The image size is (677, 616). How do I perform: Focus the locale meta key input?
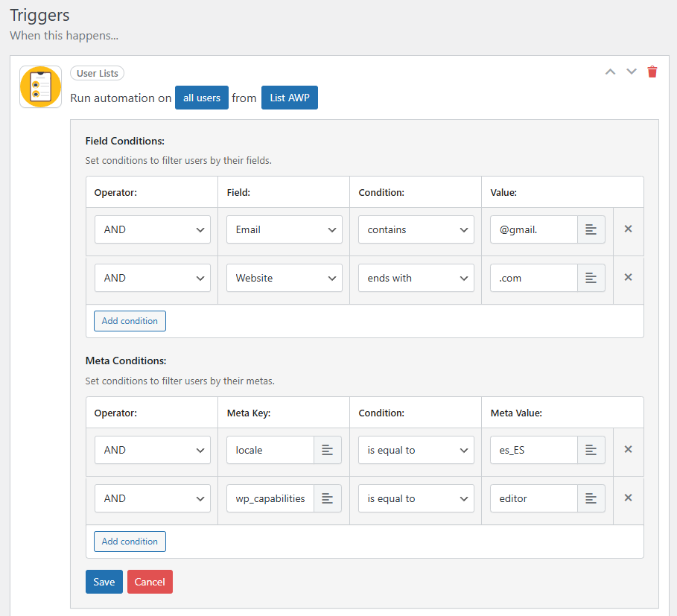[270, 450]
